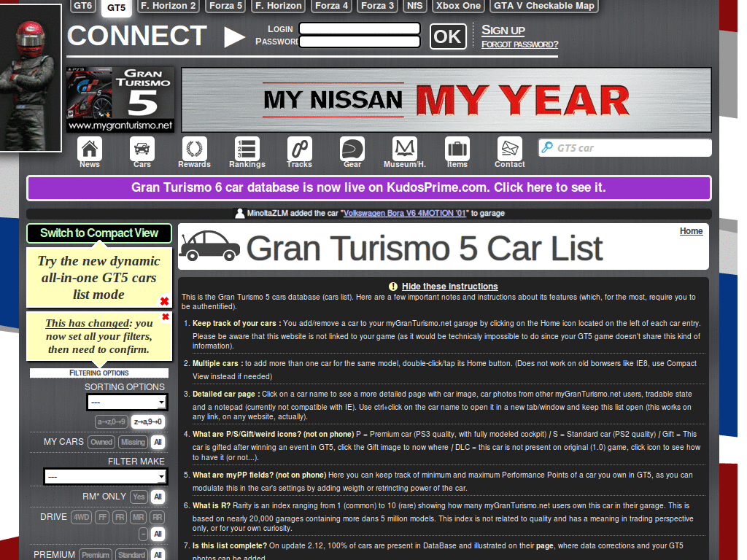Toggle MR drive filter
Viewport: 747px width, 560px height.
(138, 517)
